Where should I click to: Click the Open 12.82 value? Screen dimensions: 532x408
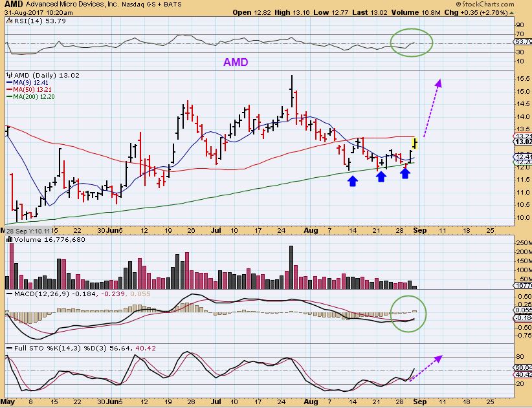[x=251, y=12]
